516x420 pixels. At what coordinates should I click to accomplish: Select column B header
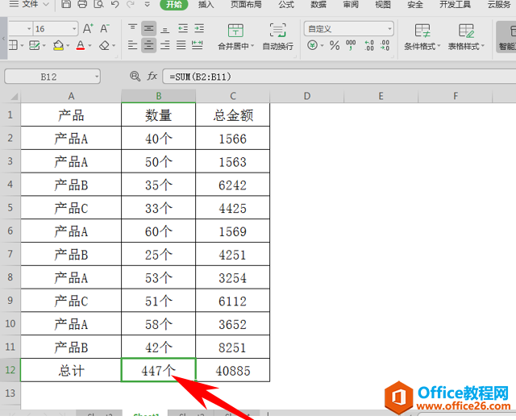(x=159, y=96)
